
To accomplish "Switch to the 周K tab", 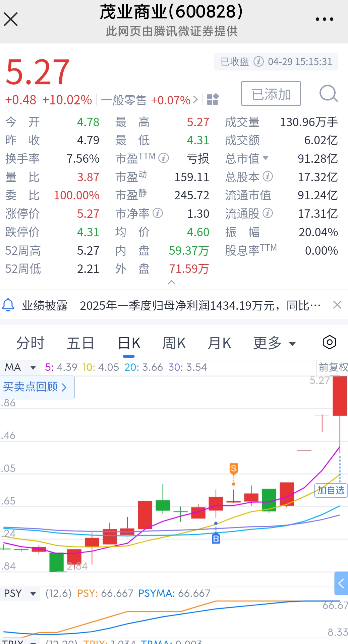I will 174,343.
